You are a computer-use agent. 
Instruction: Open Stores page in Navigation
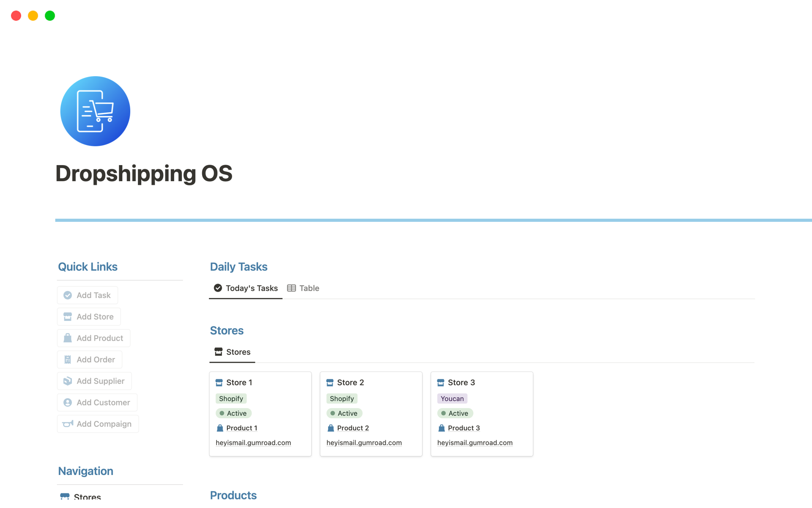click(87, 497)
